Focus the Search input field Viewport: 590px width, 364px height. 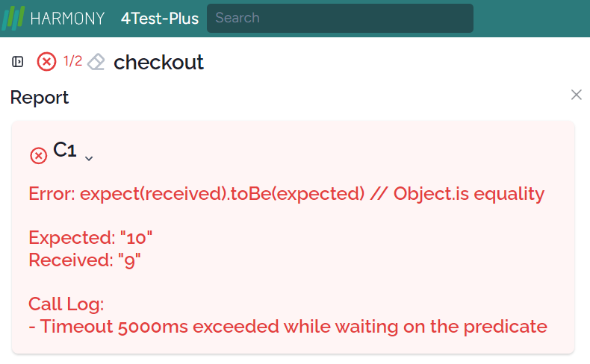(x=340, y=18)
